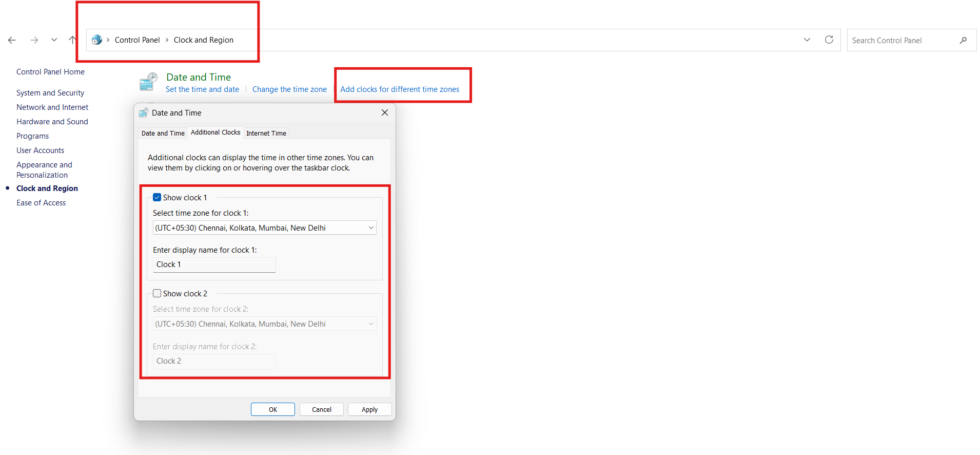
Task: Refresh the Control Panel view
Action: pos(829,40)
